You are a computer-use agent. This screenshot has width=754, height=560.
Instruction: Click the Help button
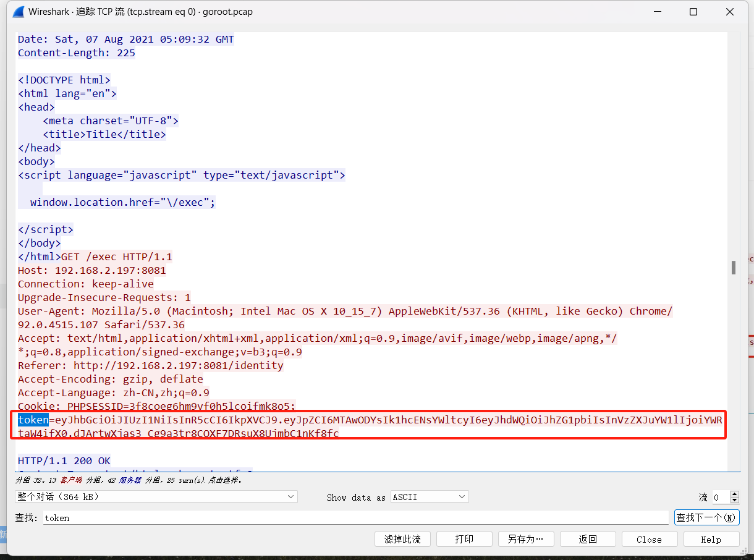tap(711, 539)
